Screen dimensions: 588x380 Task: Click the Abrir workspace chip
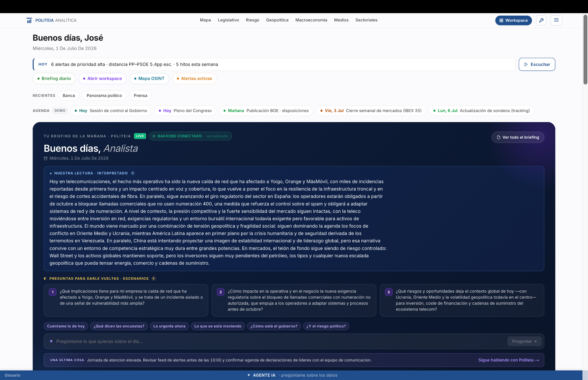click(x=102, y=79)
